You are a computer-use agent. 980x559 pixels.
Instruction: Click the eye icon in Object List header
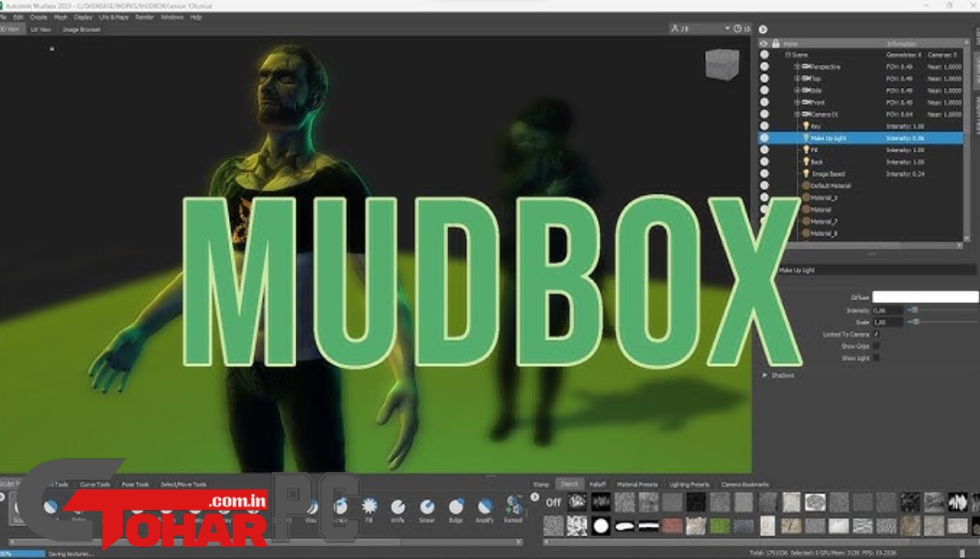(763, 44)
